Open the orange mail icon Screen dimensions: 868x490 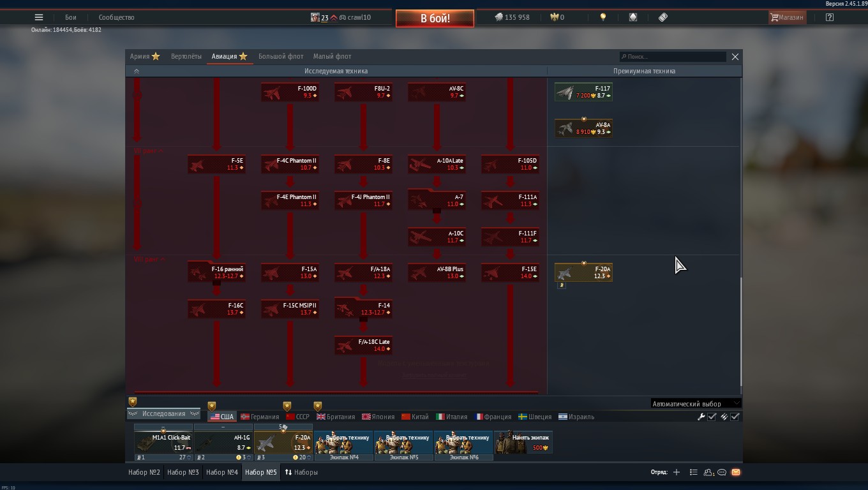point(735,472)
